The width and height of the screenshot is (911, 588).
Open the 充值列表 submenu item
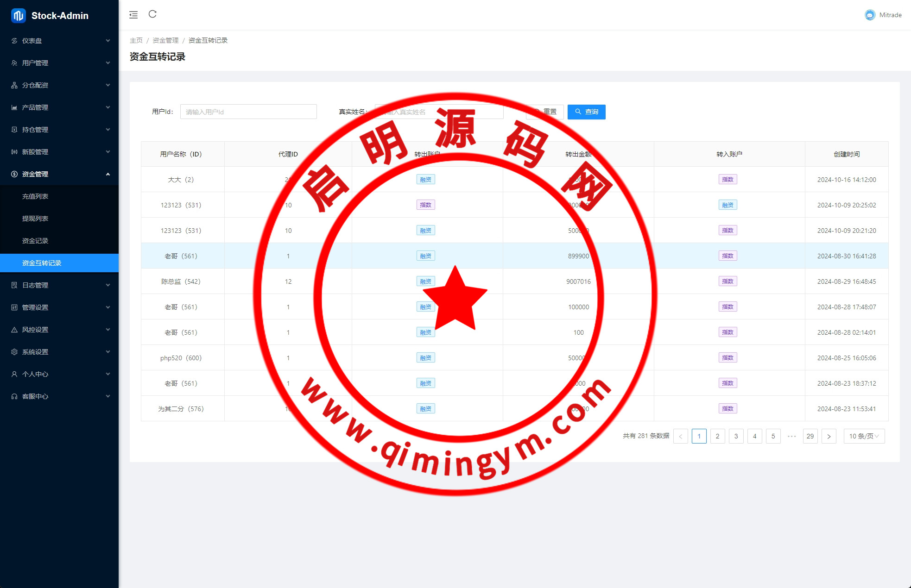pos(35,196)
